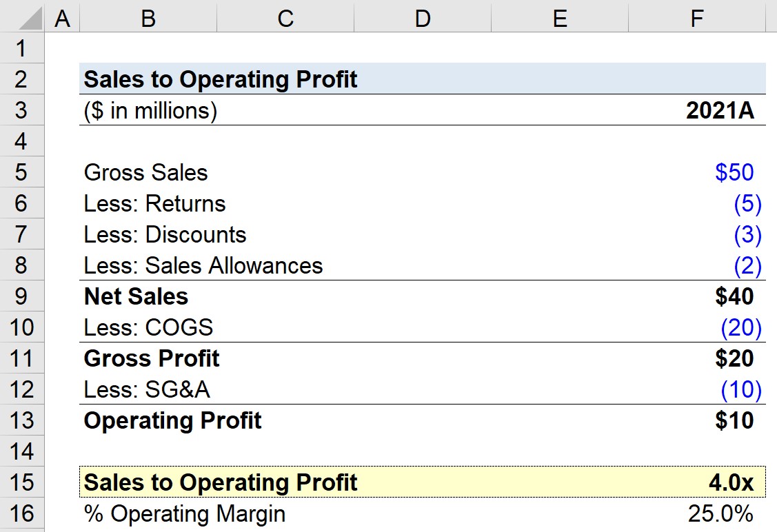Select row 8 header
The width and height of the screenshot is (777, 532).
point(22,265)
